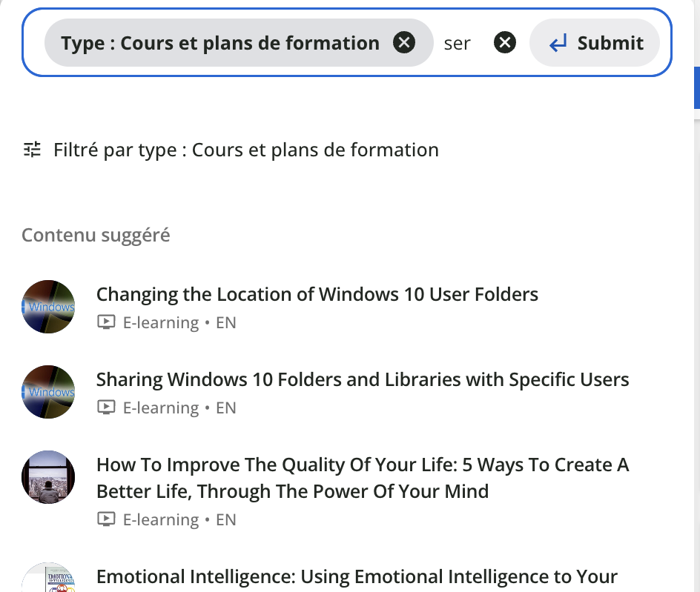Click the Windows thumbnail for Sharing Folders course

[x=48, y=392]
